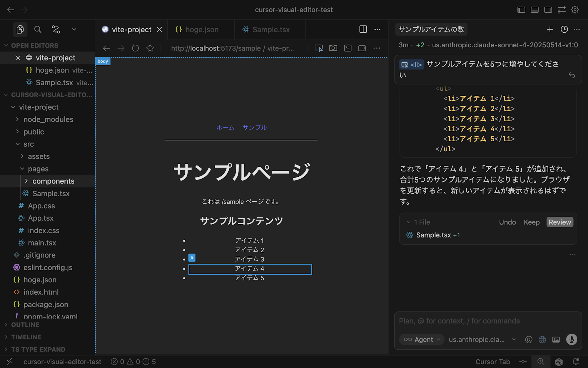Open the search view in sidebar
The width and height of the screenshot is (588, 368).
38,29
